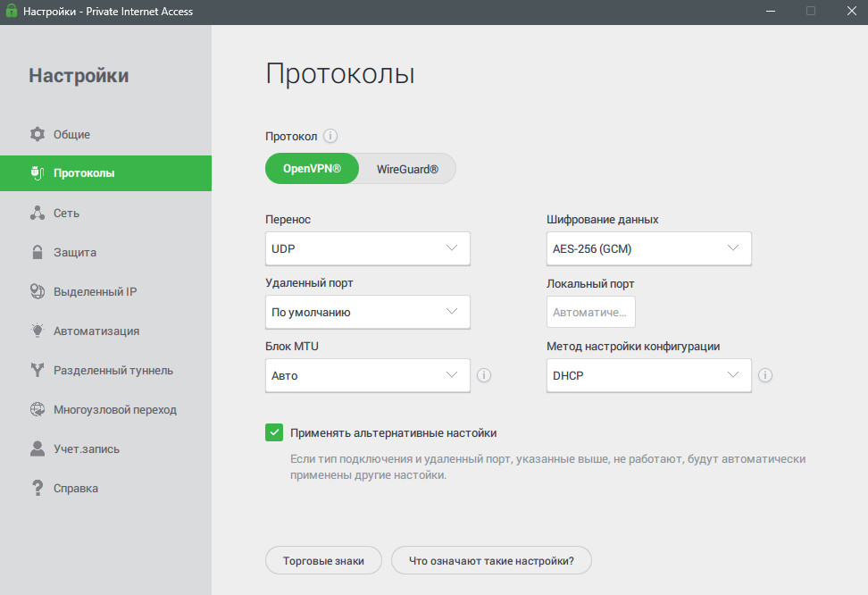Expand the Удаленный порт dropdown

(x=368, y=312)
